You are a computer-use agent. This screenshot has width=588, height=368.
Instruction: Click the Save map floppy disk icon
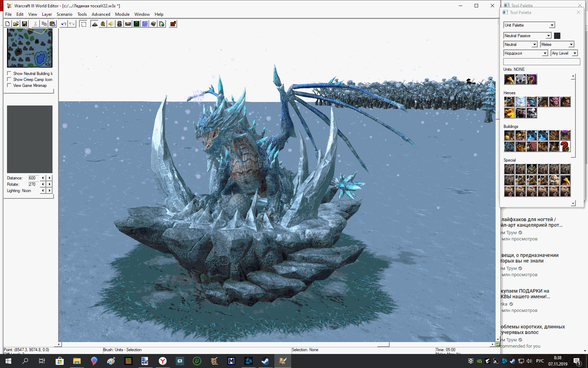(x=24, y=24)
